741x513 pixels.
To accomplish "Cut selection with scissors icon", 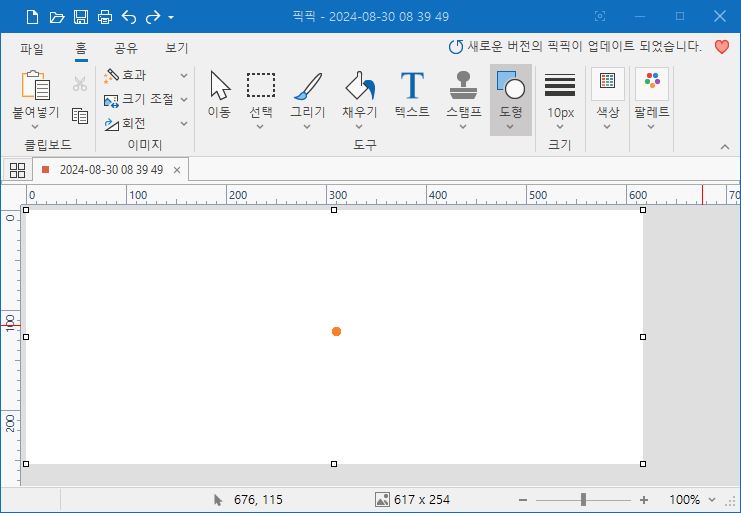I will [x=80, y=84].
